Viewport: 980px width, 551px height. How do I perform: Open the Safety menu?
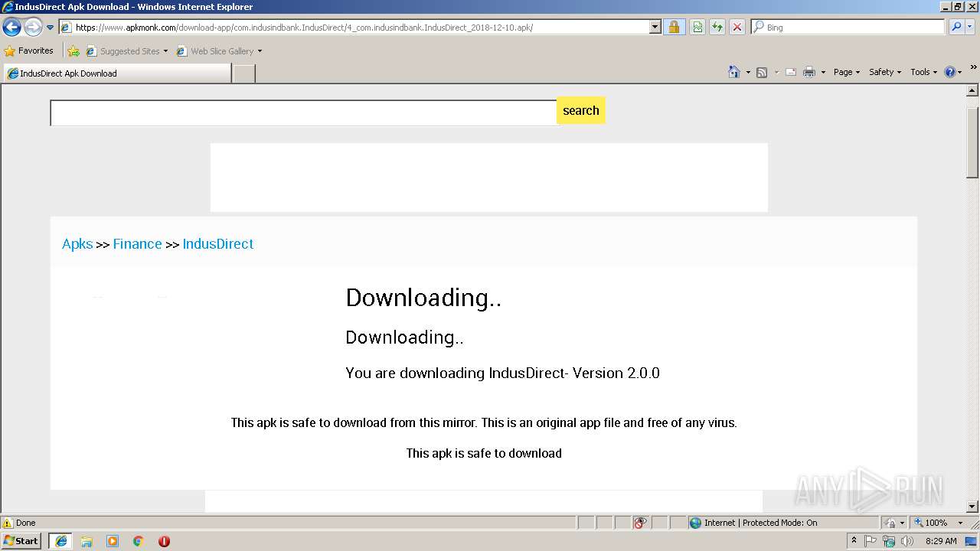click(885, 72)
